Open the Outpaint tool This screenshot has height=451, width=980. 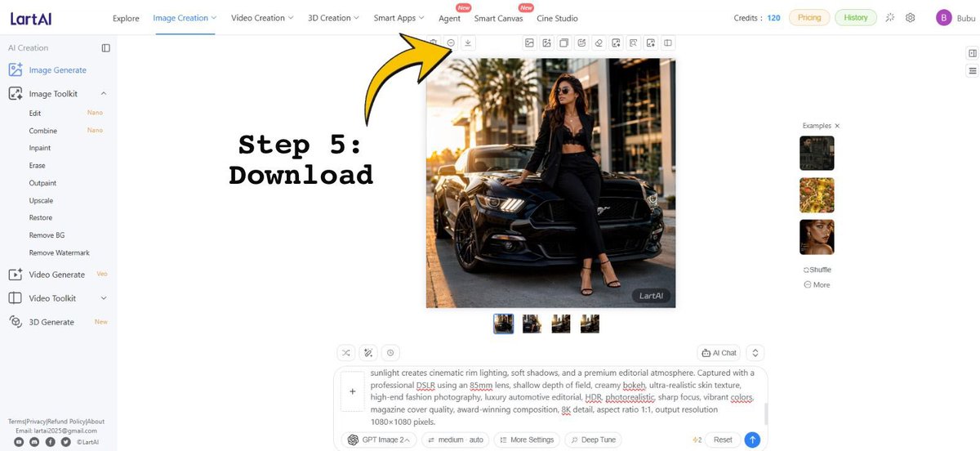point(43,183)
